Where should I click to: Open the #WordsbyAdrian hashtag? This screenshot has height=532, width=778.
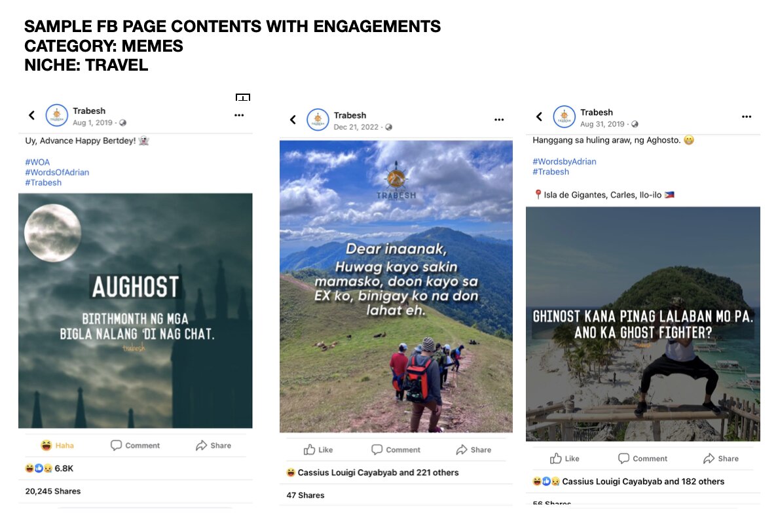pyautogui.click(x=565, y=162)
